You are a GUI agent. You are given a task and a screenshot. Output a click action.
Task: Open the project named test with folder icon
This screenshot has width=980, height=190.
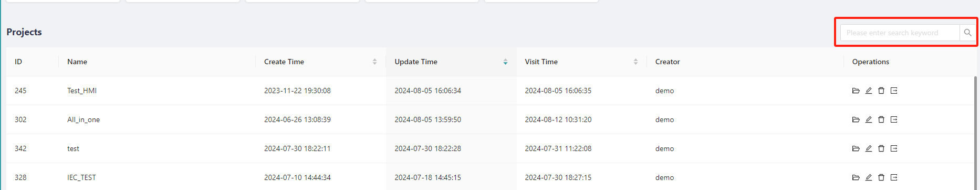tap(856, 148)
